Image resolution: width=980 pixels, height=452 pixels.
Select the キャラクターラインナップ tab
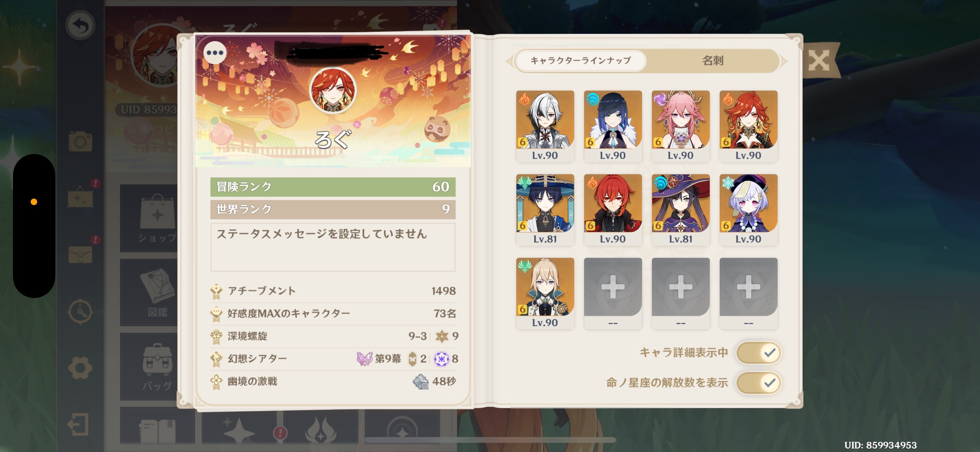click(581, 61)
